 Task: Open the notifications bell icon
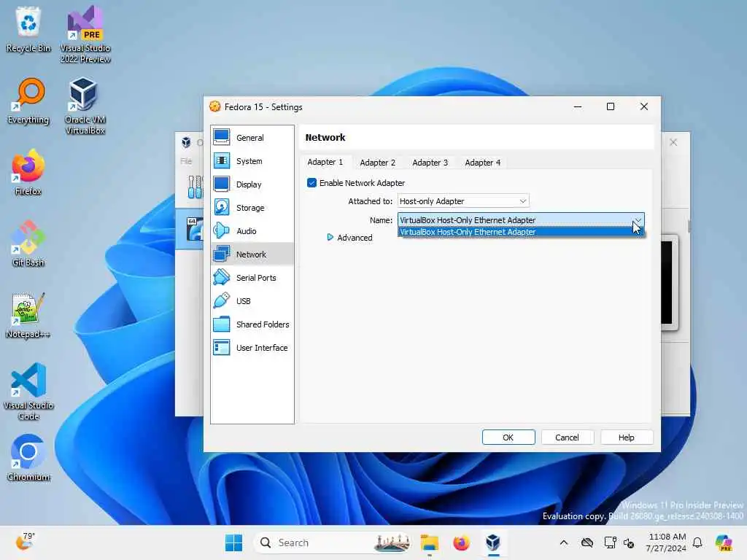pos(697,542)
